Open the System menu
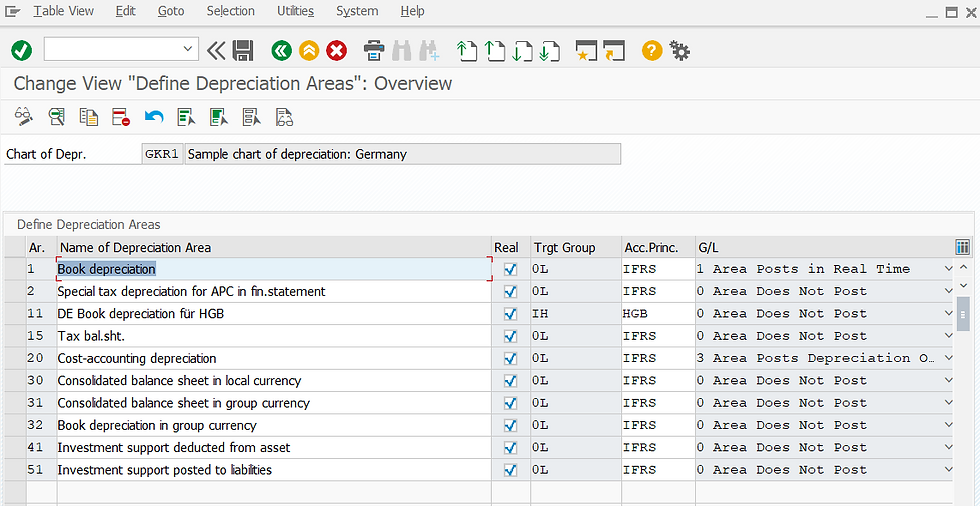Image resolution: width=980 pixels, height=506 pixels. 357,11
